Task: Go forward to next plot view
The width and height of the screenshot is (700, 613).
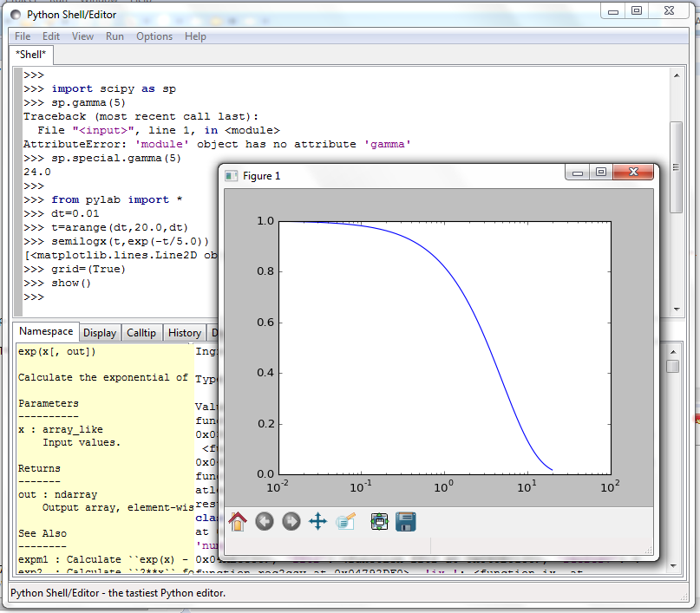Action: click(x=291, y=521)
